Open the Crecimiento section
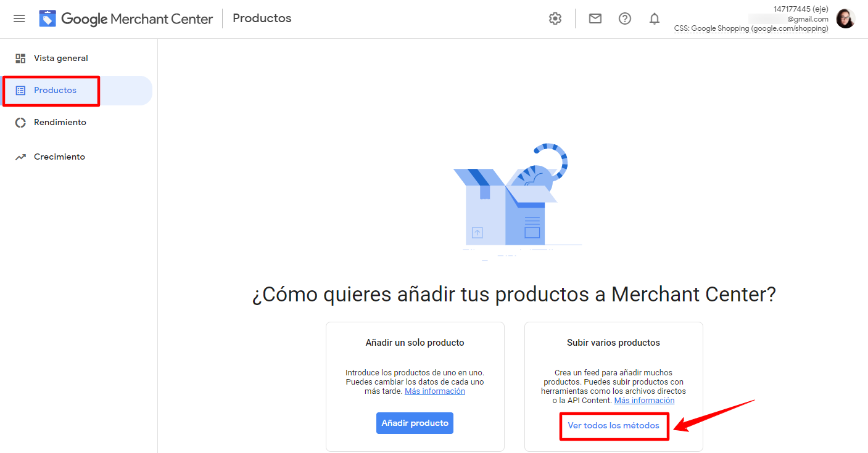 click(59, 157)
